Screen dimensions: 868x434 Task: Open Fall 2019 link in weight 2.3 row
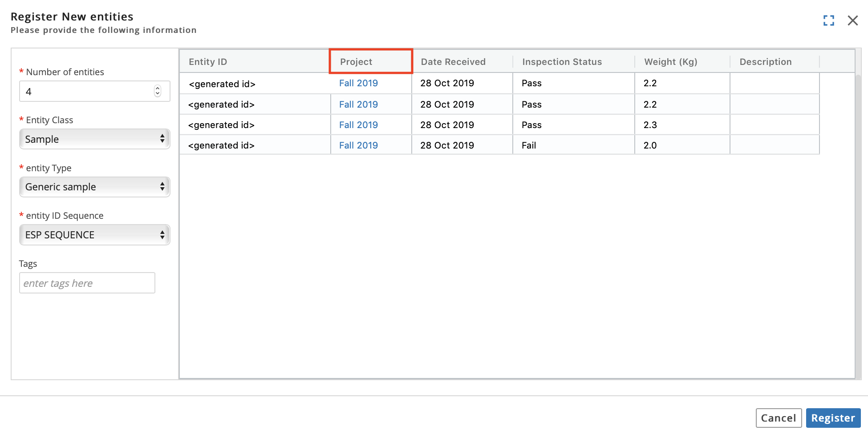pos(358,125)
